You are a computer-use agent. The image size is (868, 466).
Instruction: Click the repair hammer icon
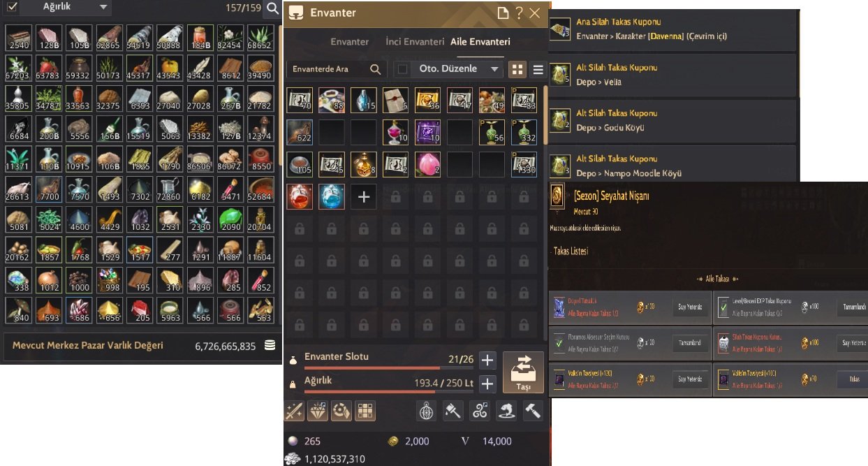533,411
